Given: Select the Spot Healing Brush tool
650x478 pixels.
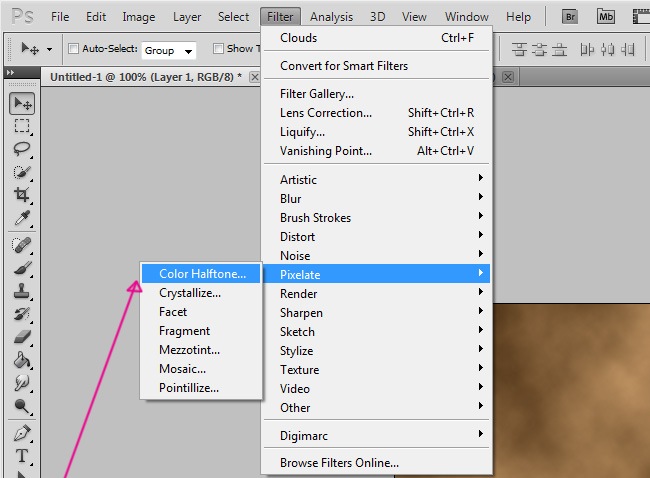Looking at the screenshot, I should coord(22,245).
